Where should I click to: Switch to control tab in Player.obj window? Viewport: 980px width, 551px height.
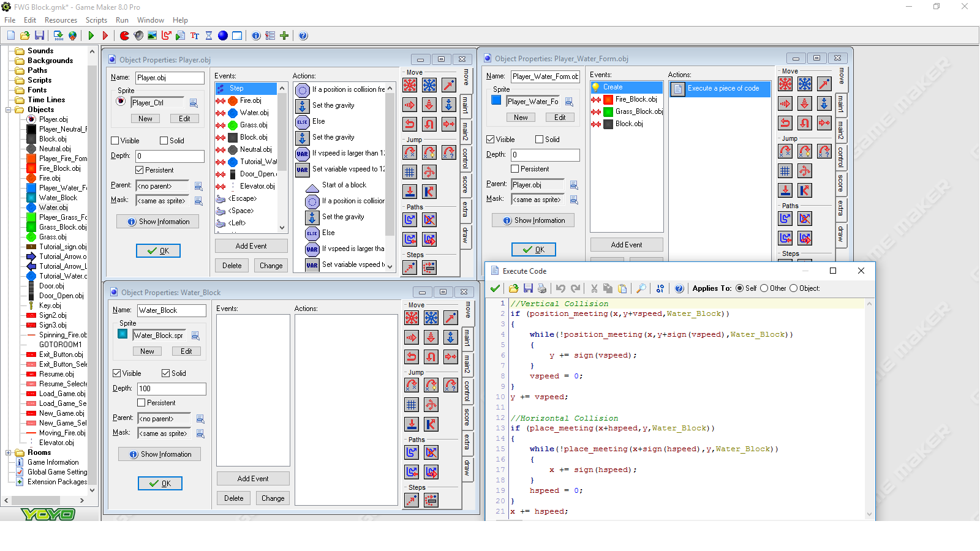click(466, 158)
